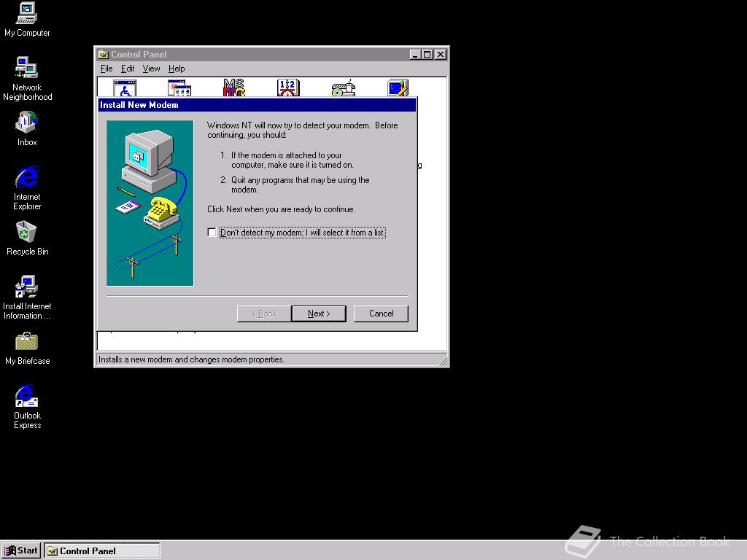This screenshot has height=560, width=747.
Task: Click the Control Panel title bar system icon
Action: pyautogui.click(x=104, y=54)
